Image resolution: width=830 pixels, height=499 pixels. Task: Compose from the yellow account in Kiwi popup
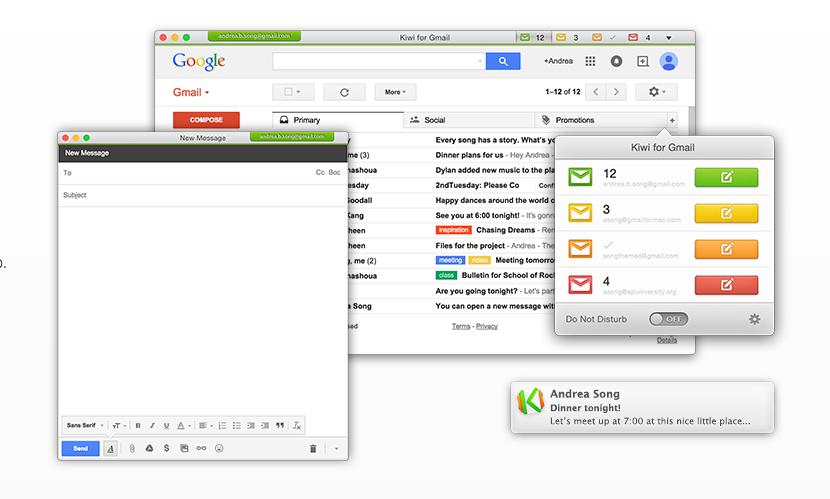point(726,213)
